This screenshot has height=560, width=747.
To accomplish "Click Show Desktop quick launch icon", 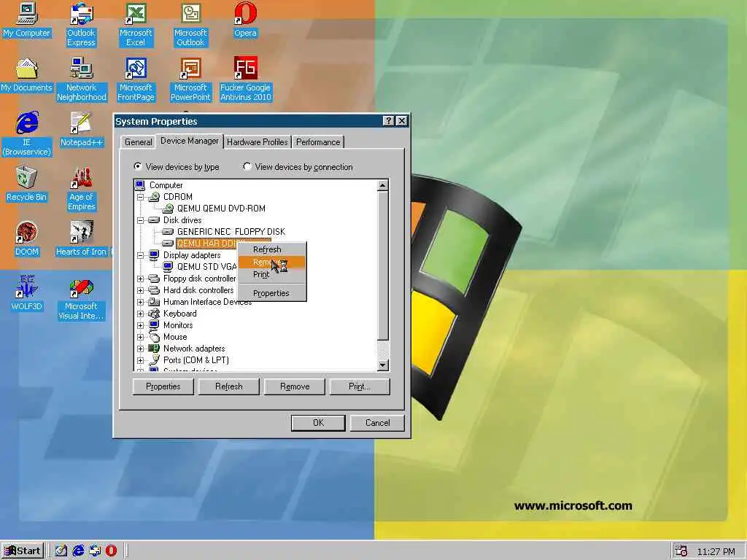I will click(61, 551).
